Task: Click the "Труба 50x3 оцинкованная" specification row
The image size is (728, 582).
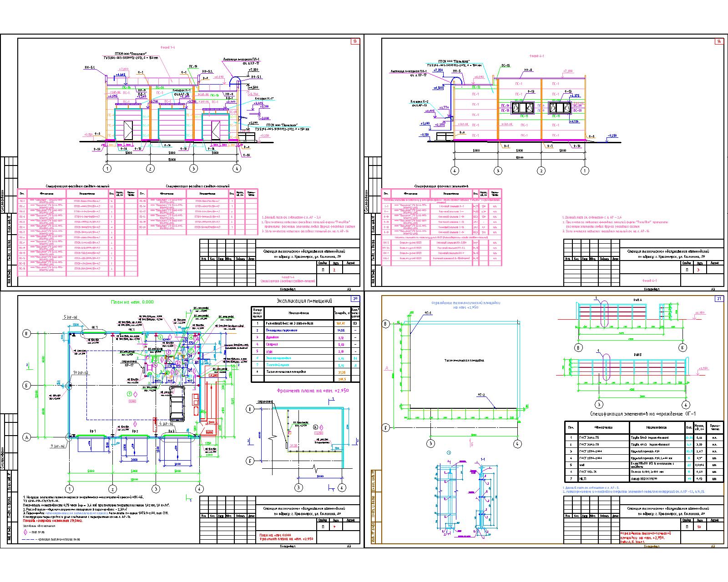Action: (644, 437)
